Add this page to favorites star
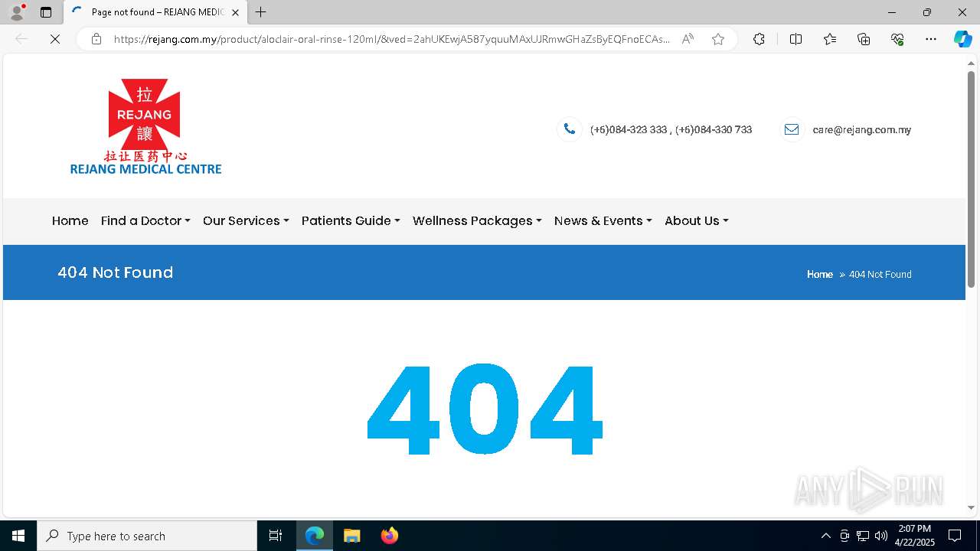The image size is (980, 551). [718, 39]
